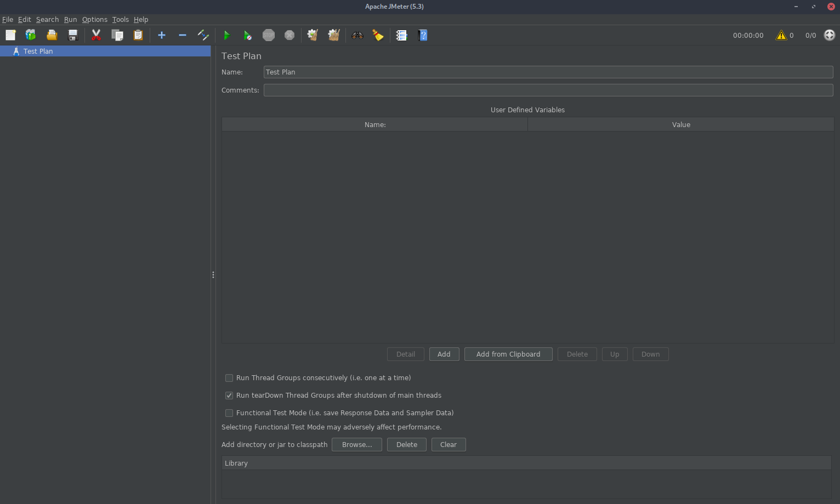Click the Toggle enable/disable icon
The image size is (840, 504).
click(x=203, y=35)
